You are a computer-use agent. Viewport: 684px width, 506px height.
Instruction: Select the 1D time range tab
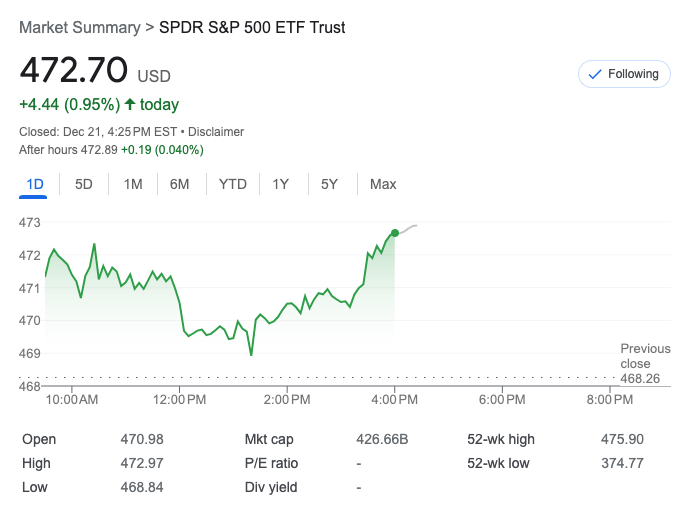[x=35, y=184]
